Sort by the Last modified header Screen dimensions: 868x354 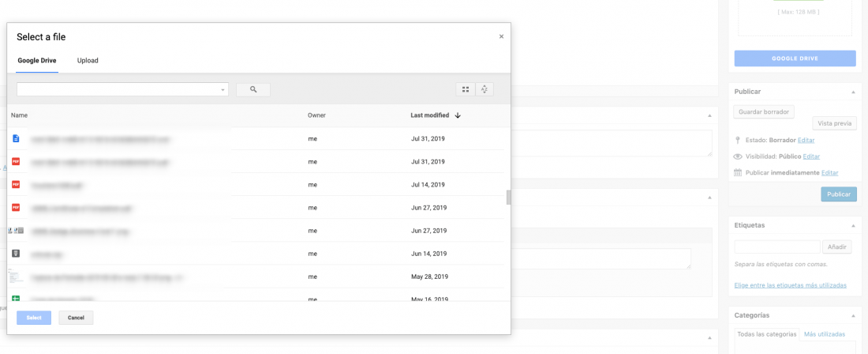[x=429, y=115]
